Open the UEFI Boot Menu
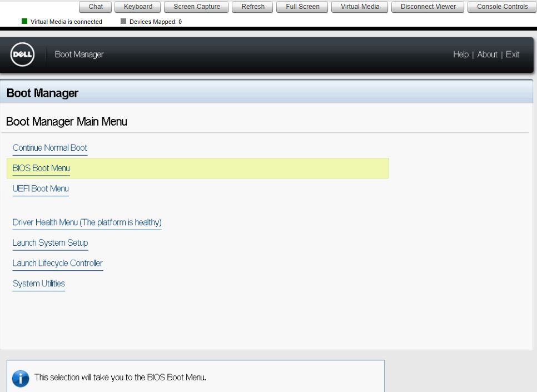537x392 pixels. (x=41, y=188)
